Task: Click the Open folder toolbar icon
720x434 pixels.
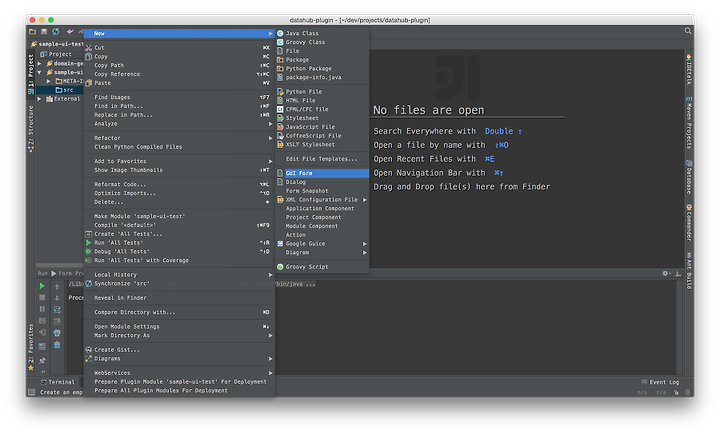Action: click(x=32, y=32)
